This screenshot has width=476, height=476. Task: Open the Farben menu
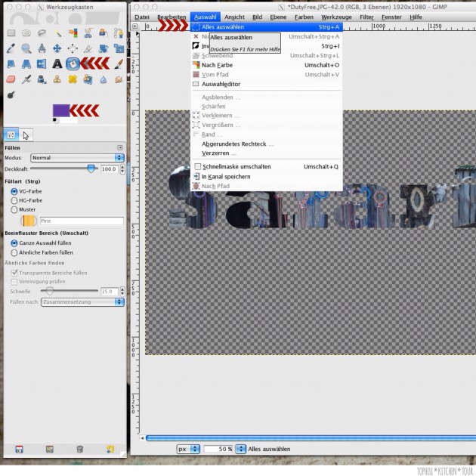tap(304, 17)
